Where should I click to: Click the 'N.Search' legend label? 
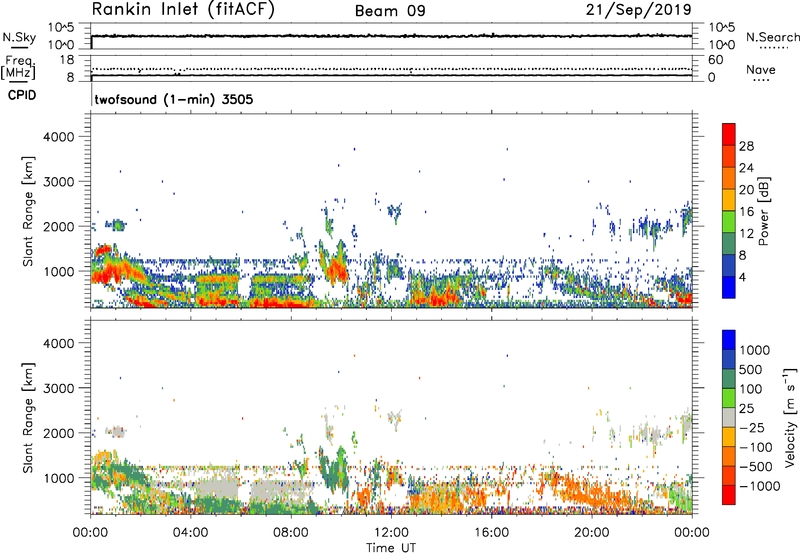click(772, 37)
